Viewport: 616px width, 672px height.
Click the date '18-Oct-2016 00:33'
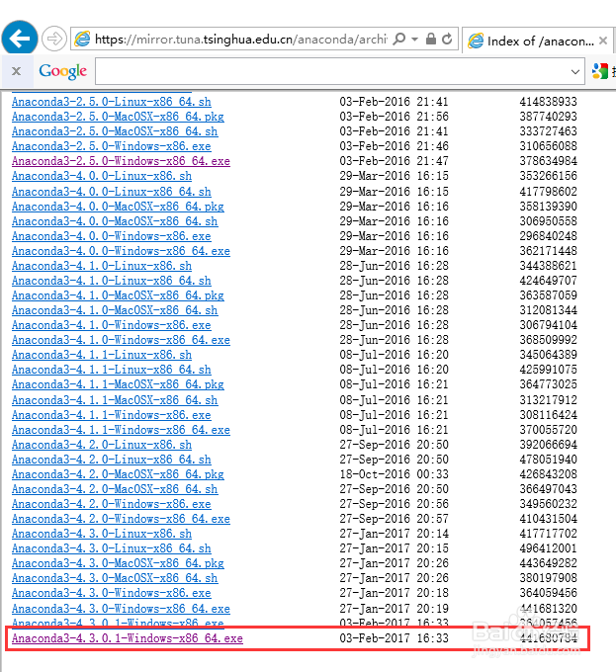[x=394, y=474]
